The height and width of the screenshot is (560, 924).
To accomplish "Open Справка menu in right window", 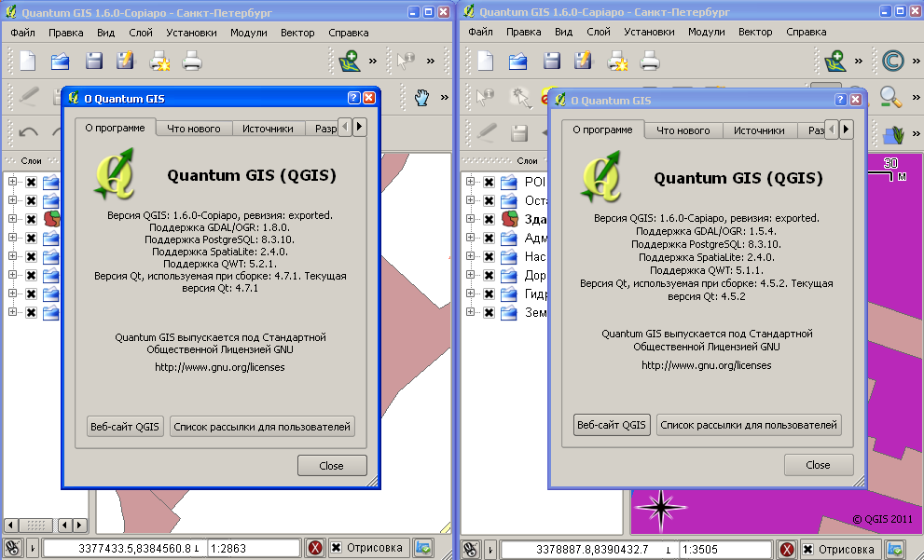I will point(807,32).
